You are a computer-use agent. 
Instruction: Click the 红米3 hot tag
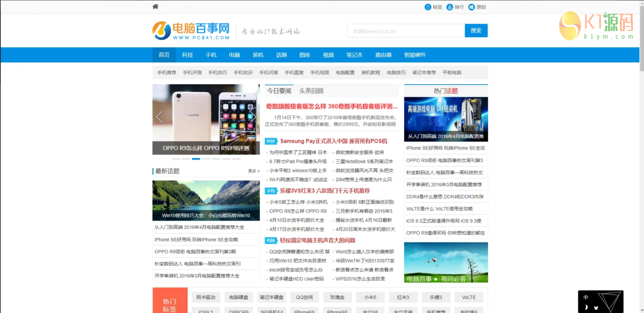403,297
